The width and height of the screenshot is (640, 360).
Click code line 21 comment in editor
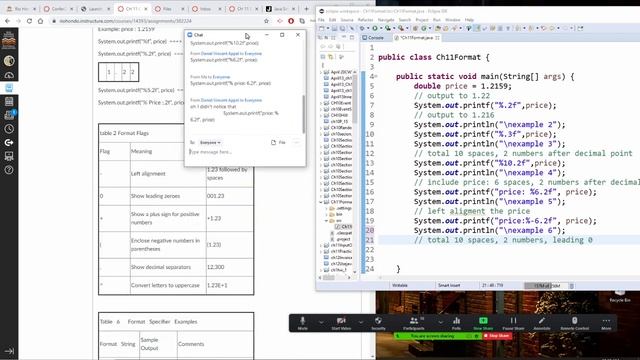503,240
